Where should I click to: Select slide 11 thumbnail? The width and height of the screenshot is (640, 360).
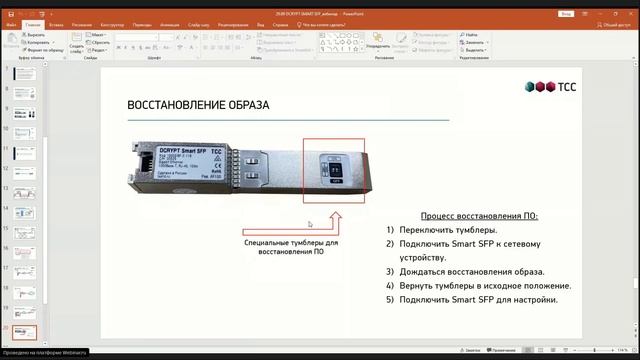[x=24, y=153]
